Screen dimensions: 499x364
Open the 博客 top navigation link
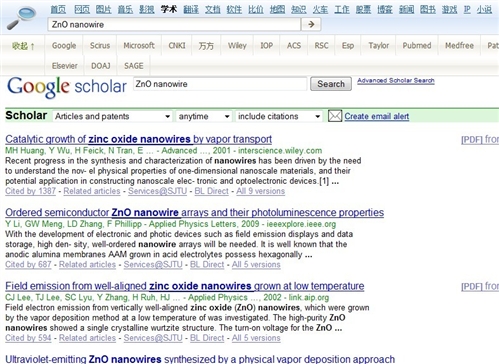point(385,10)
